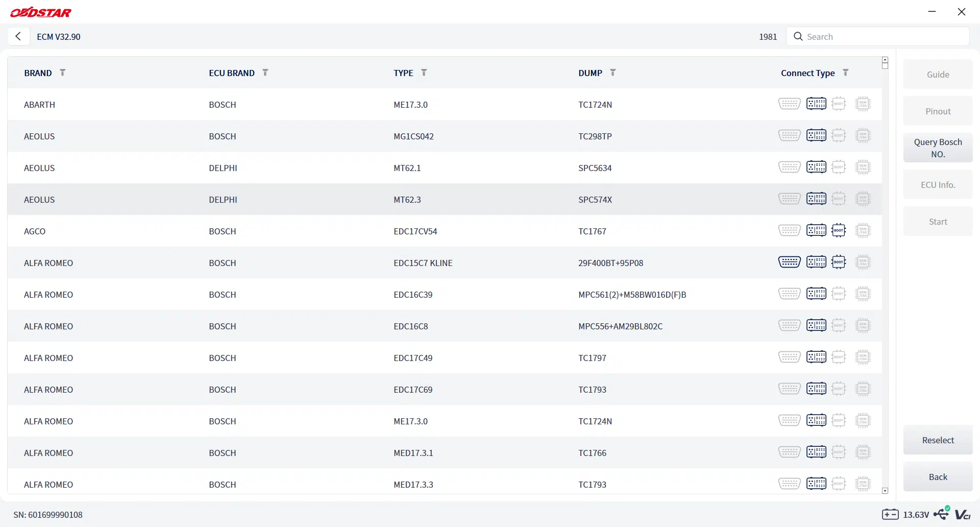Pick the bench connector icon for EDC17C69
980x527 pixels.
816,389
